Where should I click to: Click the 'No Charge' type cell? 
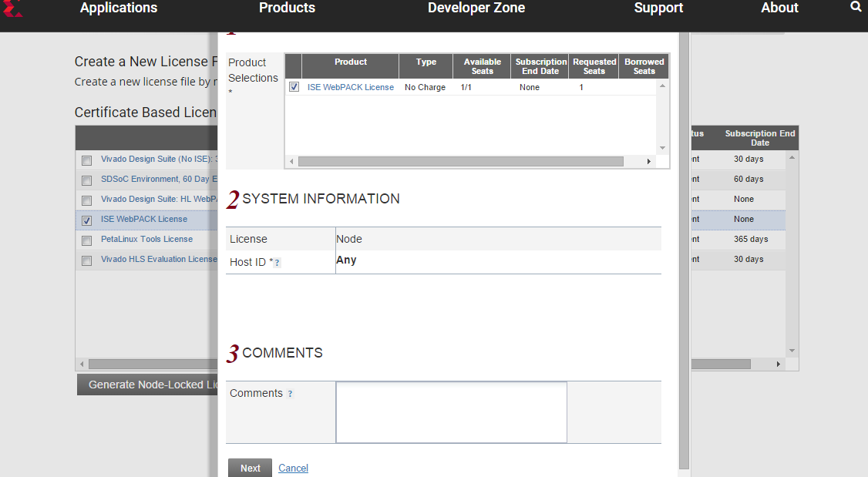tap(426, 87)
